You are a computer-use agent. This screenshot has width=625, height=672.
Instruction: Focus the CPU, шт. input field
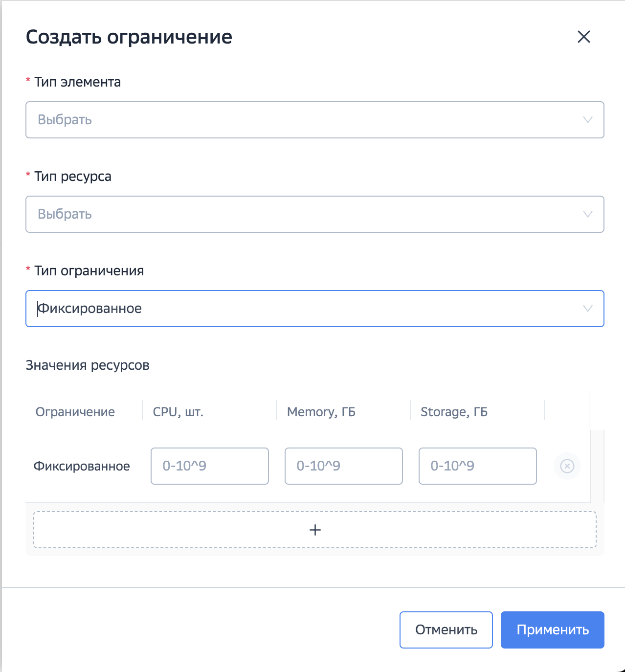pyautogui.click(x=209, y=466)
